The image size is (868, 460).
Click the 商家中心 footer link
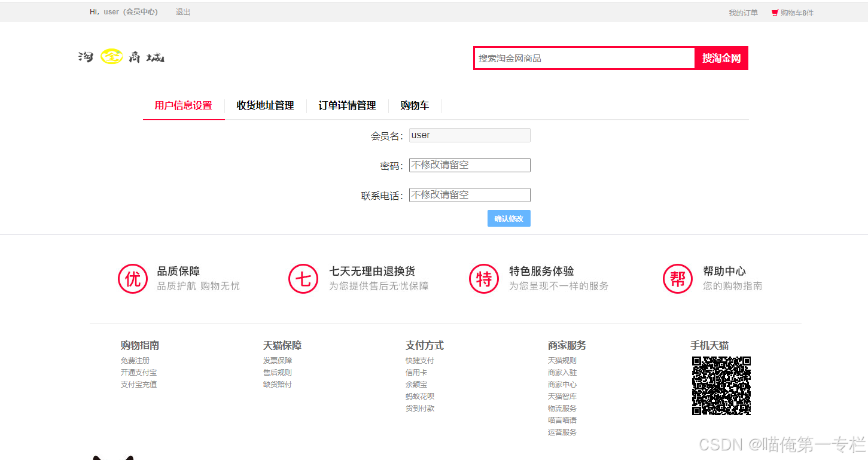[562, 385]
